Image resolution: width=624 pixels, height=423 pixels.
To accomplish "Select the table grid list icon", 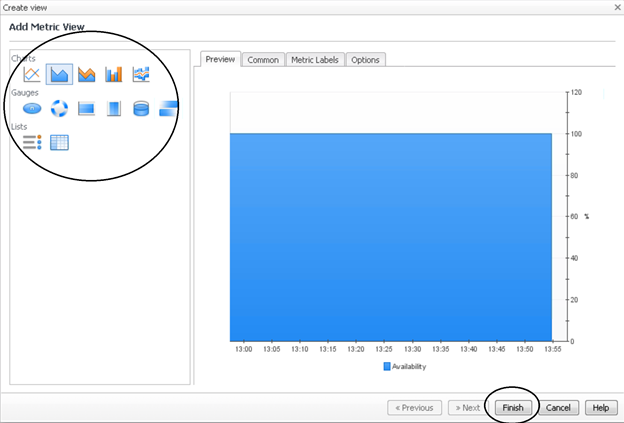I will click(59, 142).
